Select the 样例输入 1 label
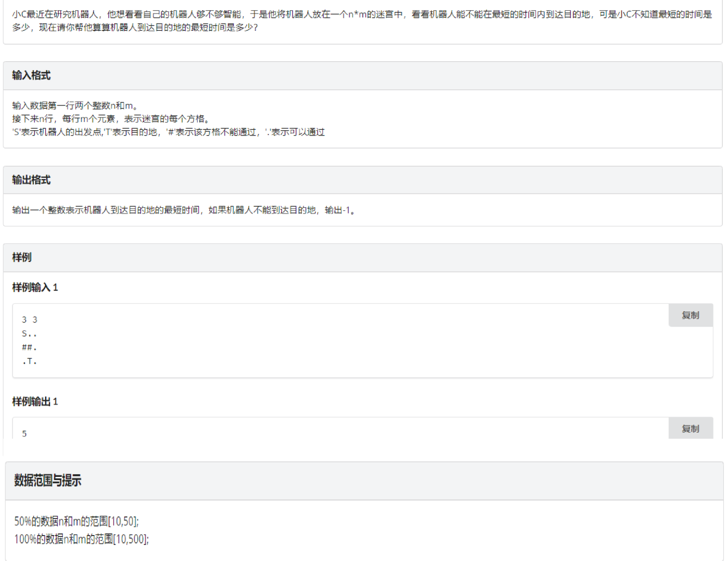This screenshot has width=728, height=561. coord(35,288)
